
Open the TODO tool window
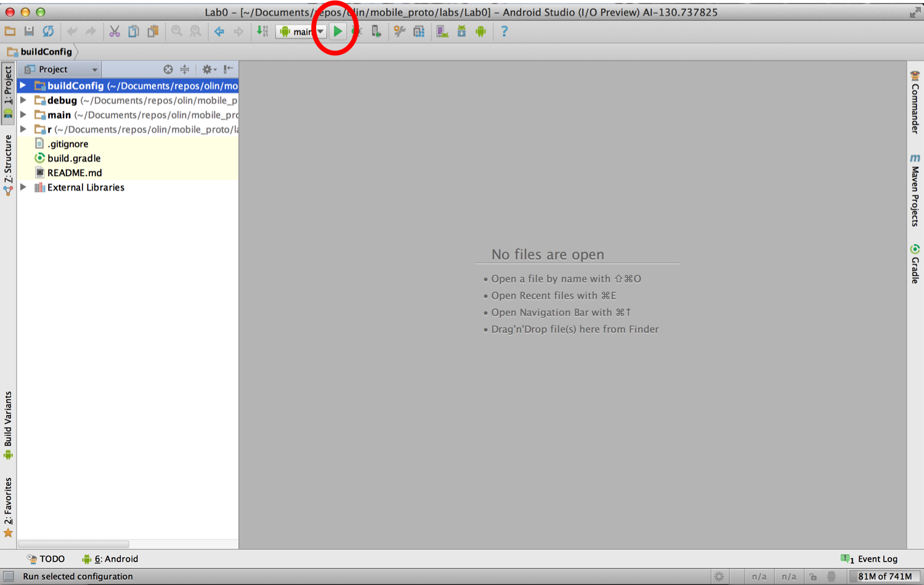(x=46, y=559)
